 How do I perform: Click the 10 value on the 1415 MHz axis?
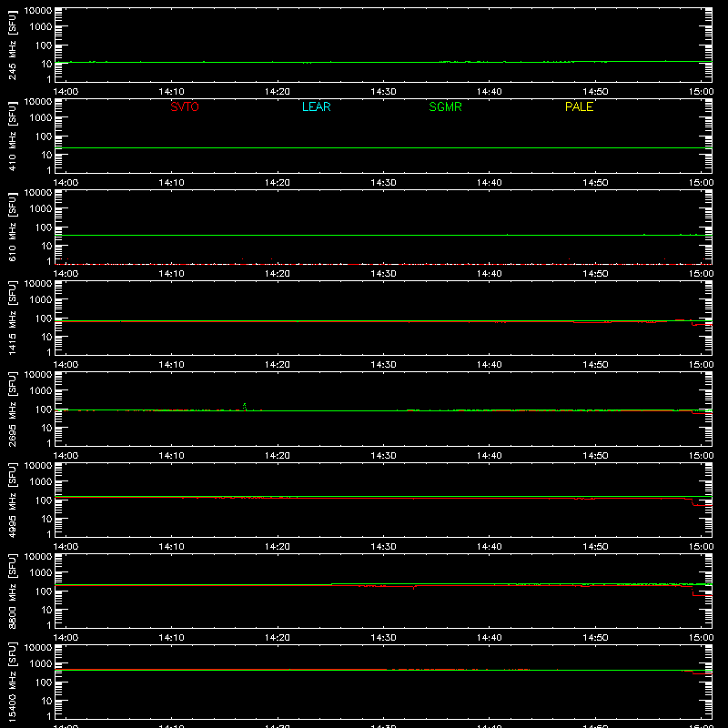[x=46, y=337]
